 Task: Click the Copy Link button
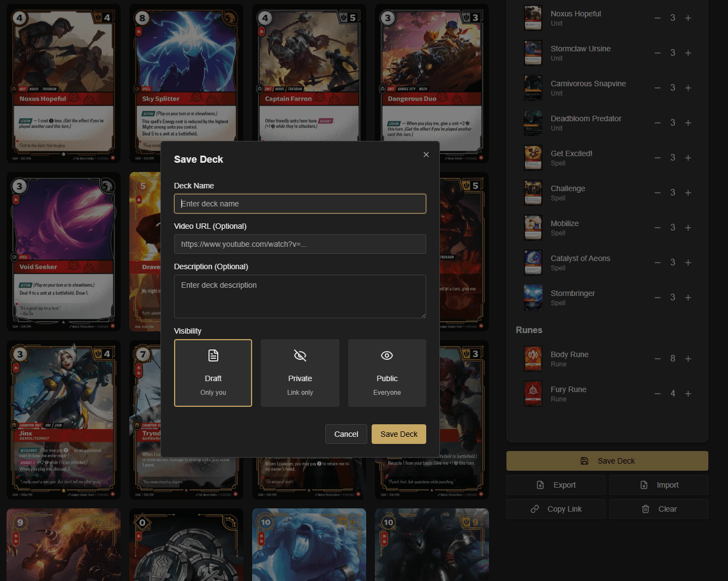point(556,509)
